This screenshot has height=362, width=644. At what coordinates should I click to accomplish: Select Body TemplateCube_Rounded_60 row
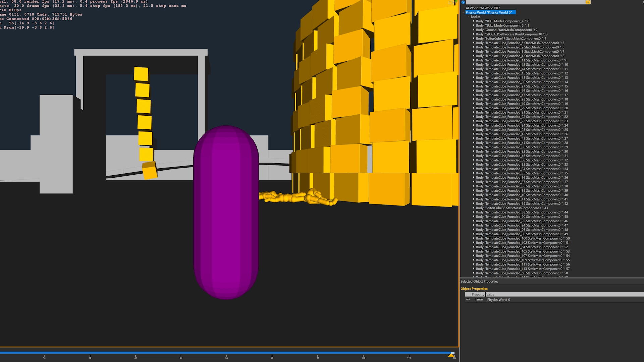[522, 273]
